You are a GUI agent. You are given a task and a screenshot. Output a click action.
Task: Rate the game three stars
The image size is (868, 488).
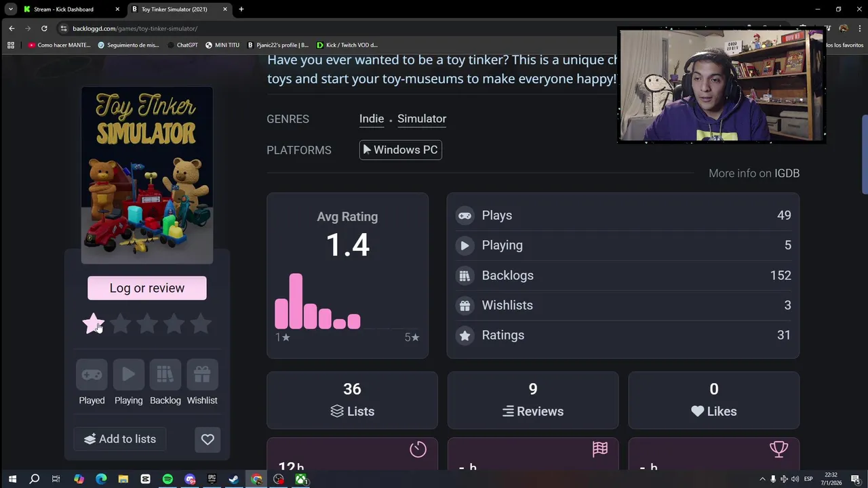(x=147, y=324)
